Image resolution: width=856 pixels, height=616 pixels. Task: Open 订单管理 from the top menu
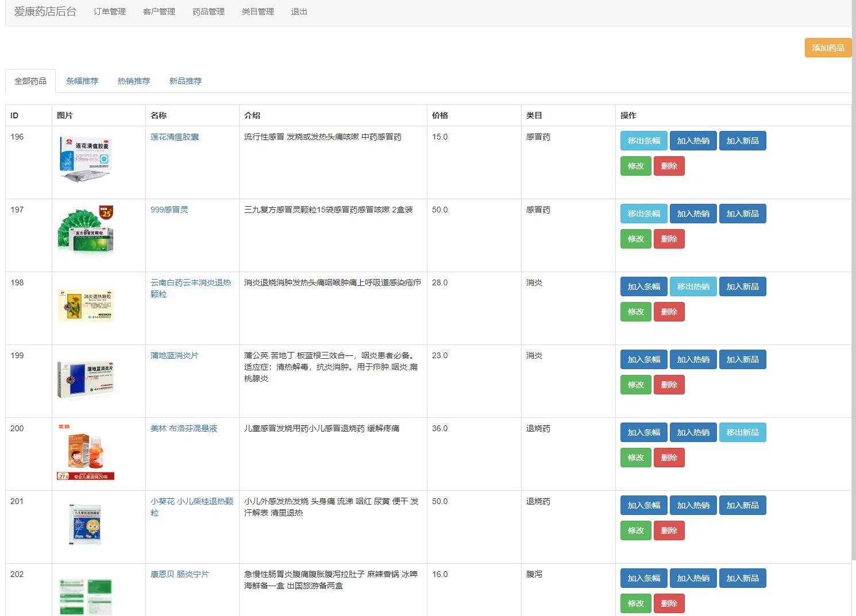[109, 11]
